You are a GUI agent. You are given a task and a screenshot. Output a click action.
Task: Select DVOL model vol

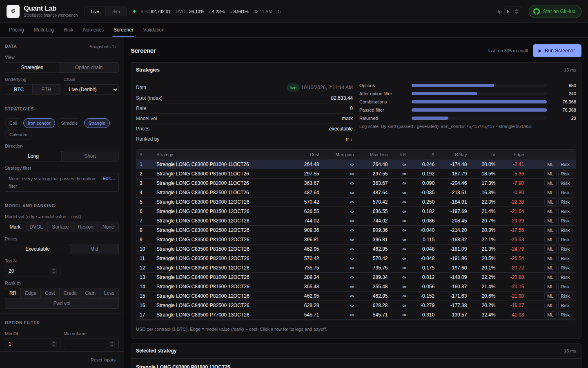[x=36, y=227]
